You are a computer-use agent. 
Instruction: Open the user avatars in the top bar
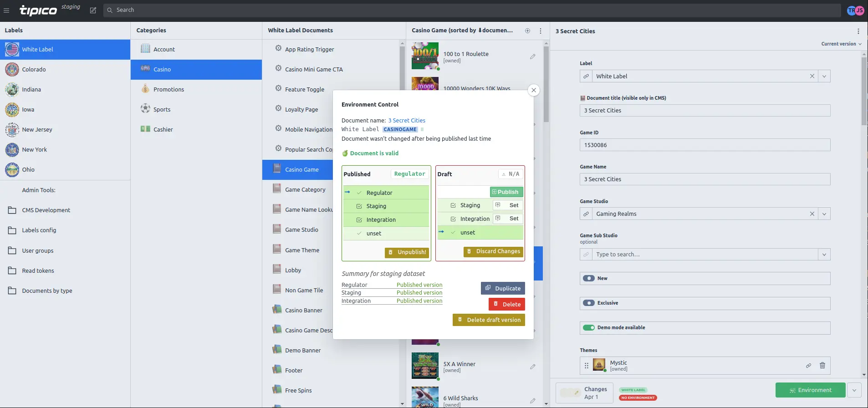[x=855, y=10]
